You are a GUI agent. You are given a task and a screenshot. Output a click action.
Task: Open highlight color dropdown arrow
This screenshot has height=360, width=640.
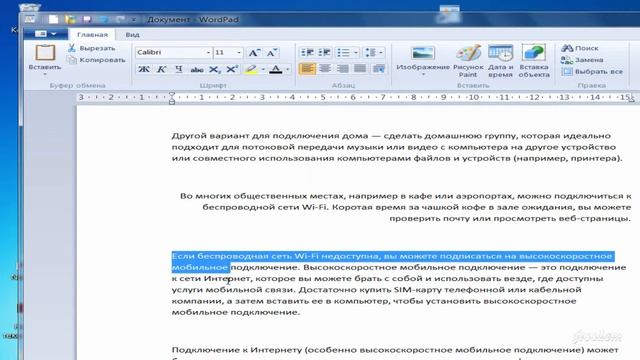point(263,69)
